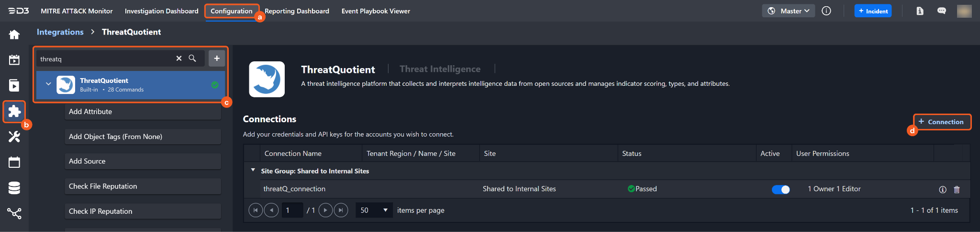This screenshot has width=980, height=232.
Task: Open the Event Playbook Viewer tab
Action: click(x=376, y=11)
